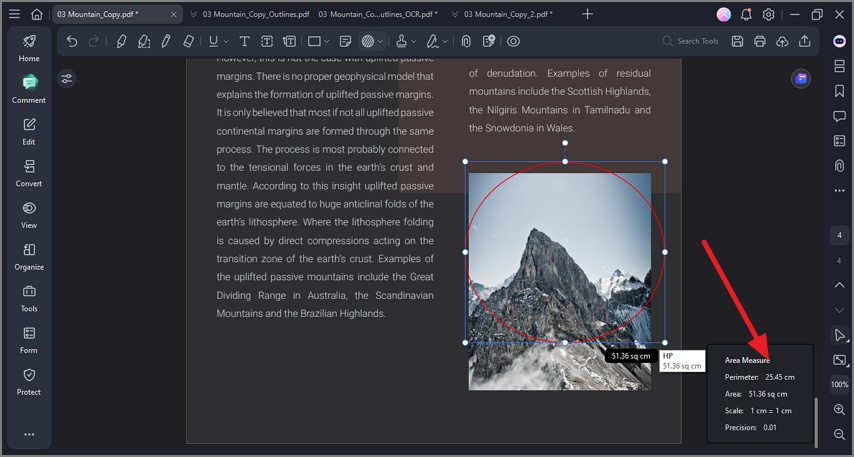The image size is (854, 457).
Task: Go to the Home house icon
Action: click(36, 14)
